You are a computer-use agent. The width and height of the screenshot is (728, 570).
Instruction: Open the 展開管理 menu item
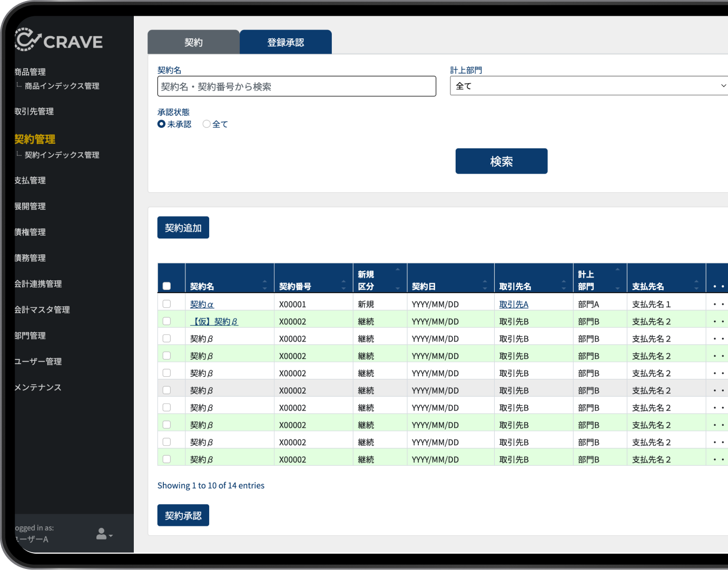point(30,206)
